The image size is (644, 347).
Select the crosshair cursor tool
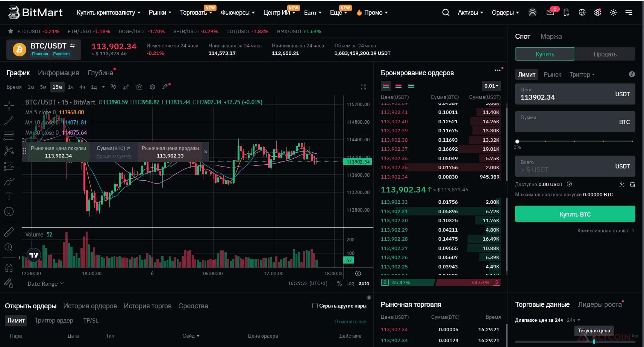click(9, 106)
